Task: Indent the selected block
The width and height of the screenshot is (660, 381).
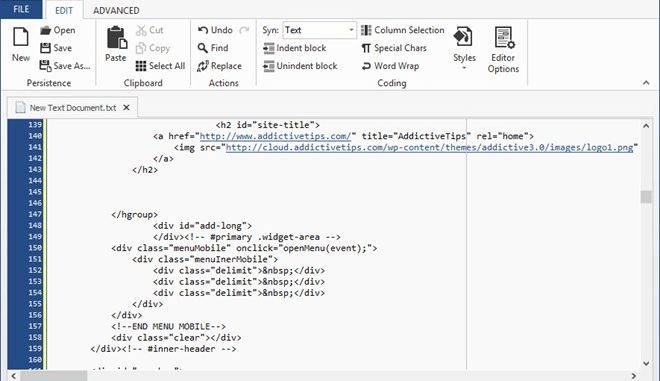Action: tap(294, 48)
